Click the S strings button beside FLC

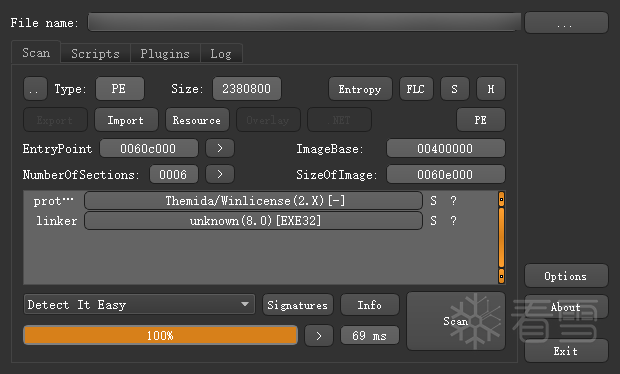click(455, 89)
